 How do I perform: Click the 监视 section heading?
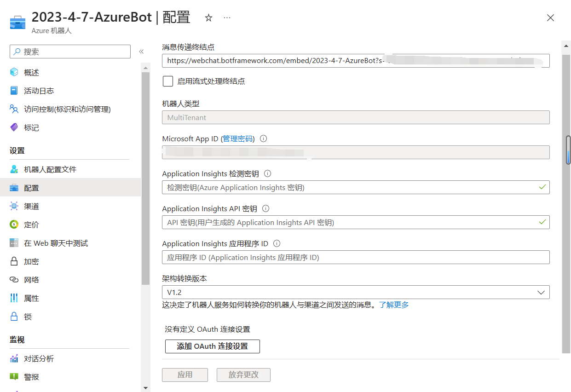[x=17, y=340]
